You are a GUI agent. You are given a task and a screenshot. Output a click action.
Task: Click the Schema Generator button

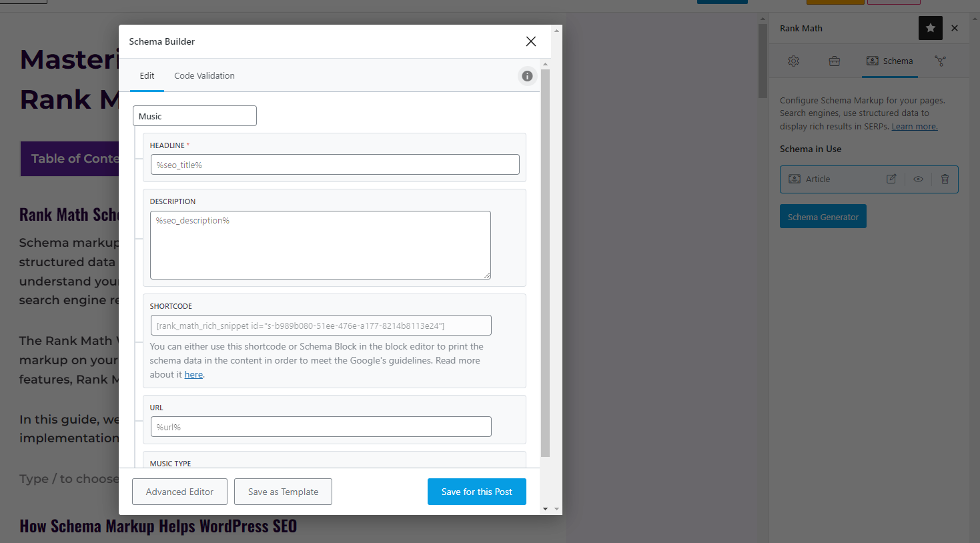(823, 217)
